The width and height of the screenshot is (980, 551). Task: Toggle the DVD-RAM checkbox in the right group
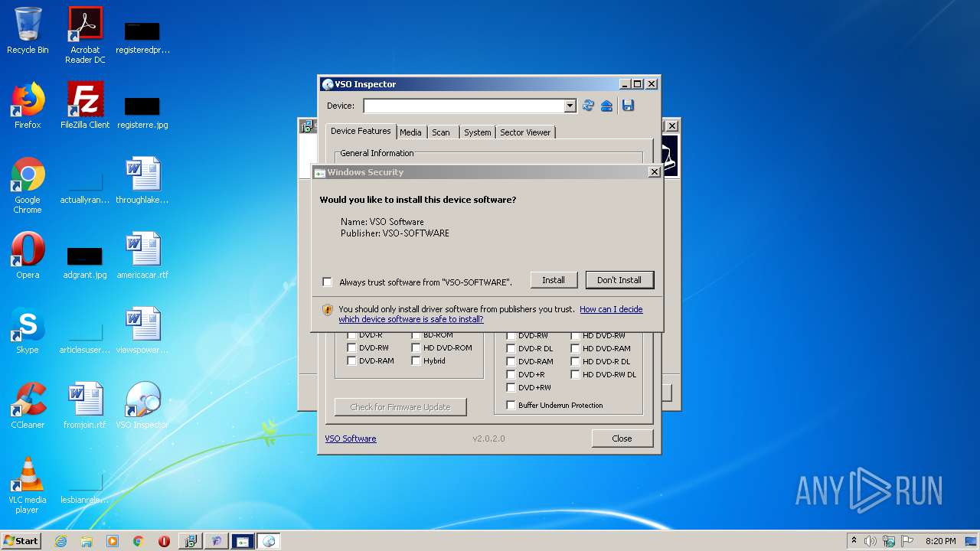[511, 361]
